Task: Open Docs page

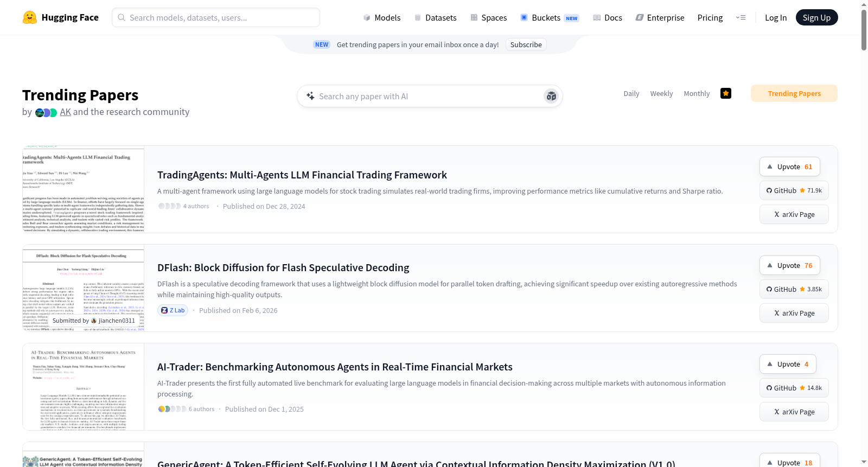Action: pos(607,17)
